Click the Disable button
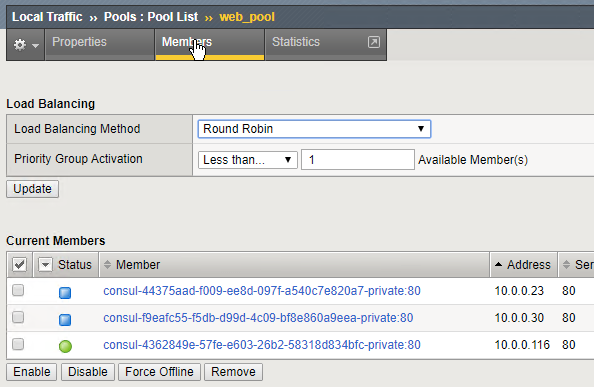The width and height of the screenshot is (594, 387). point(88,372)
